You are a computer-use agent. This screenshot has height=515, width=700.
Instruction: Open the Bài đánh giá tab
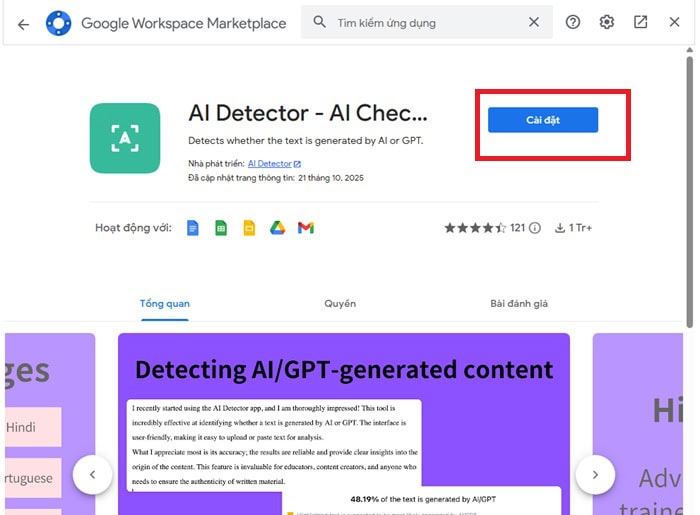[x=519, y=303]
